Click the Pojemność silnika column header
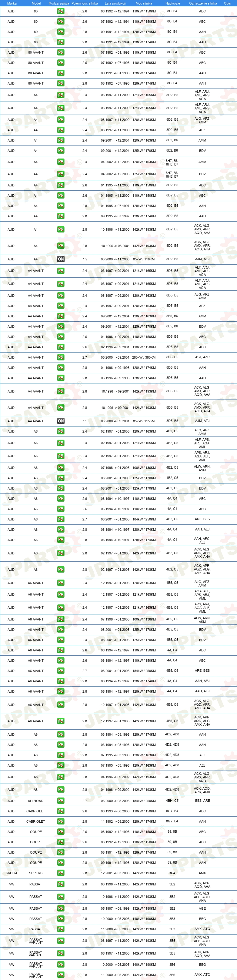Screen dimensions: 237x980 click(85, 3)
